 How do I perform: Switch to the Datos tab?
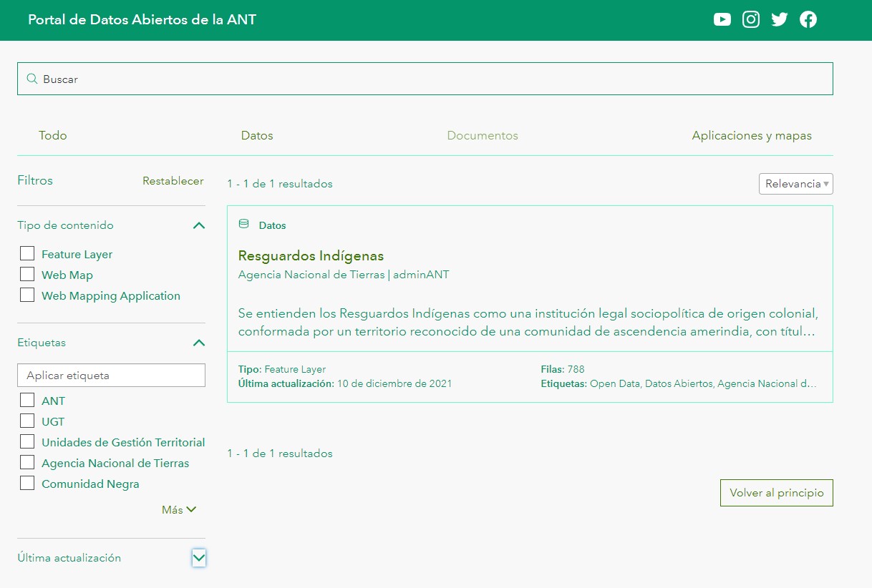tap(257, 135)
